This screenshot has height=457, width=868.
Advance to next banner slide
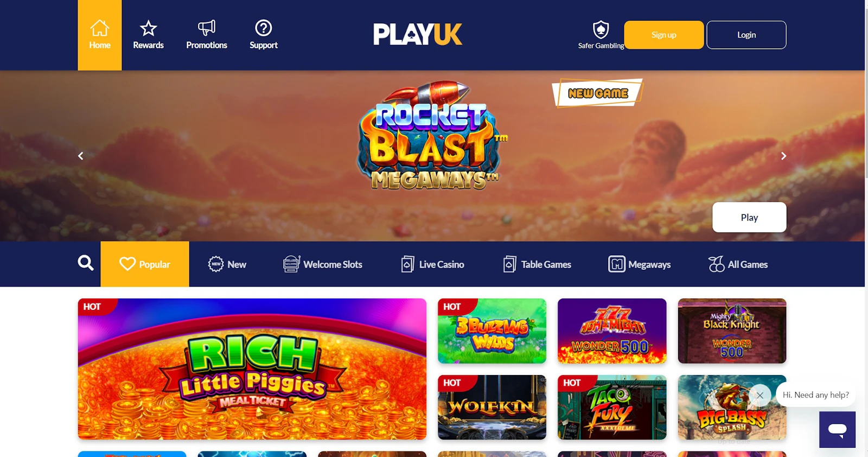tap(783, 156)
